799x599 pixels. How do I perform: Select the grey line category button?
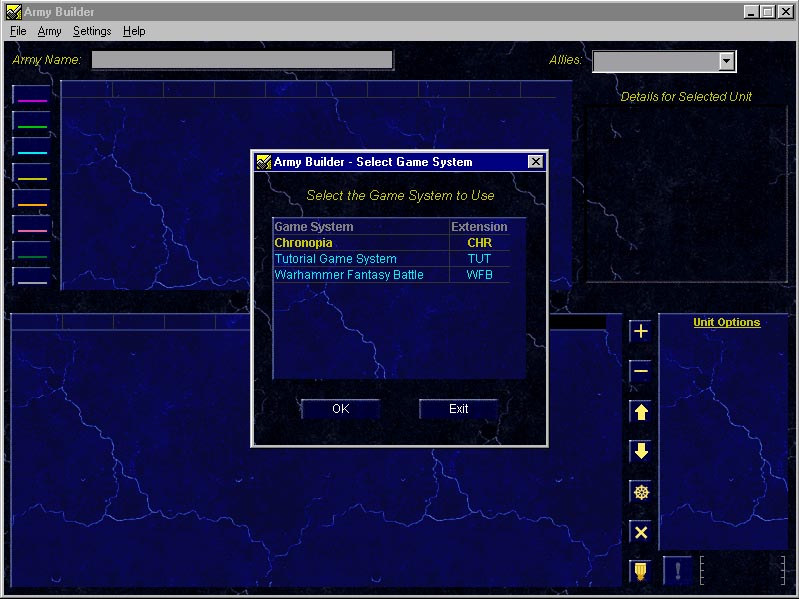point(32,279)
